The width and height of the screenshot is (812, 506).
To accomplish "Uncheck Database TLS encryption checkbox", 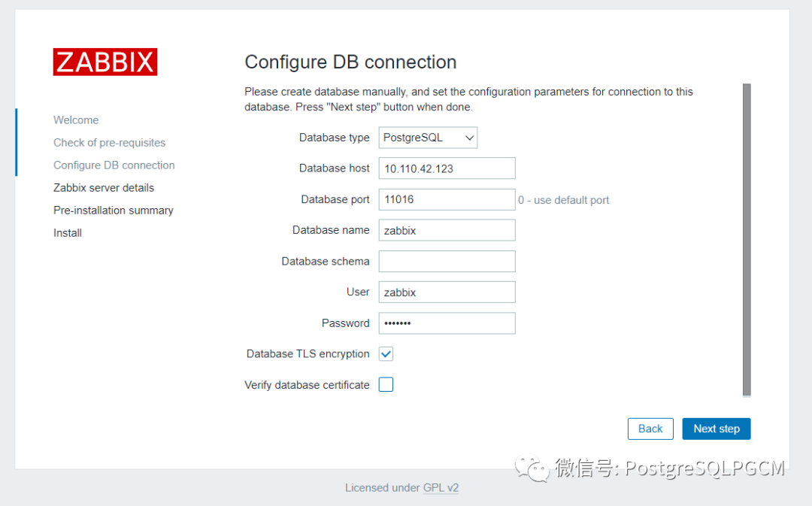I will 386,353.
